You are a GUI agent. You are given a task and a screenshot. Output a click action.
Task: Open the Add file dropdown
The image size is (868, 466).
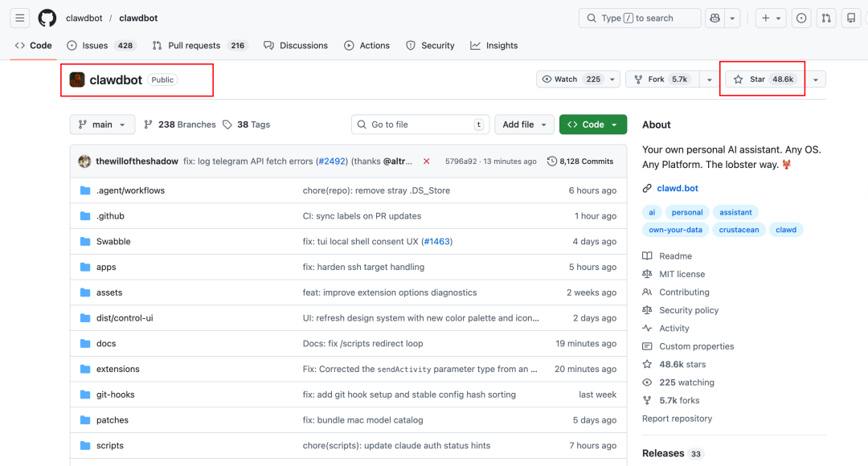(524, 125)
